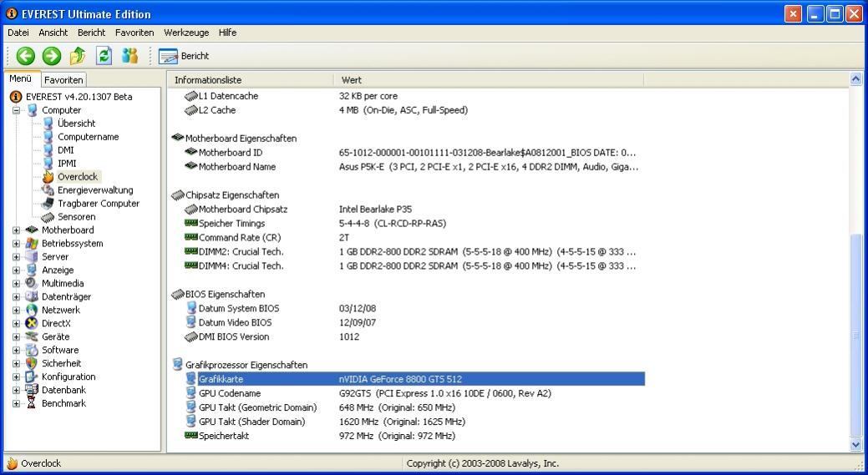Switch to the Favoriten tab in sidebar
Viewport: 868px width, 475px height.
coord(63,79)
